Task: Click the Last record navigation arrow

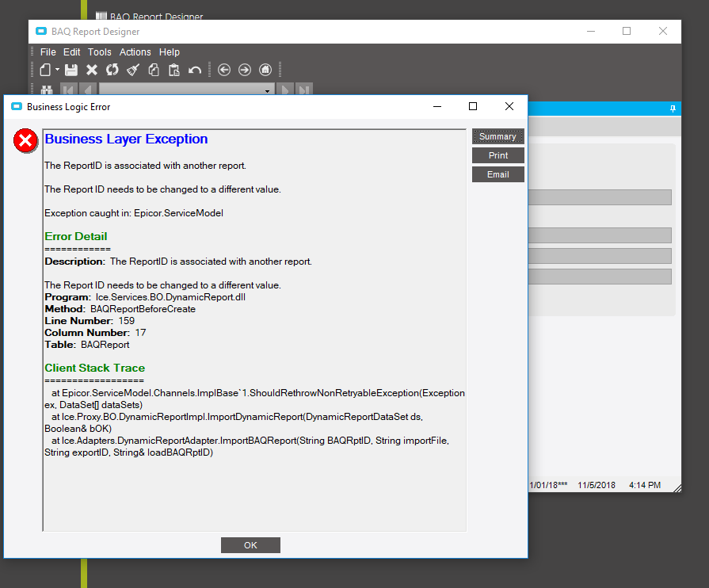Action: (x=304, y=90)
